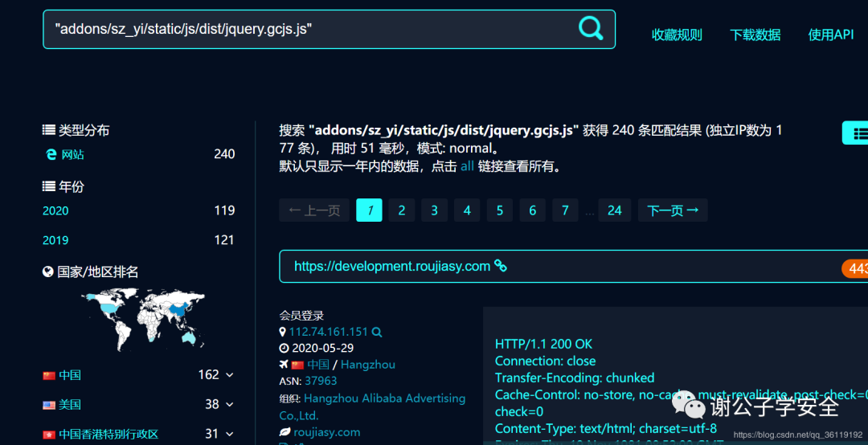868x445 pixels.
Task: Click the HTTP/1.1 200 OK response line
Action: (x=543, y=345)
